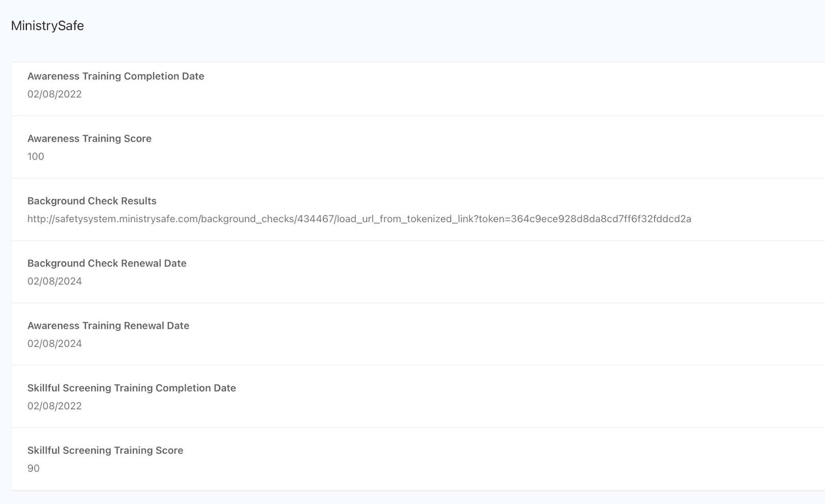Select the Skillful Screening score value 90
Screen dimensions: 825x504
coord(34,468)
